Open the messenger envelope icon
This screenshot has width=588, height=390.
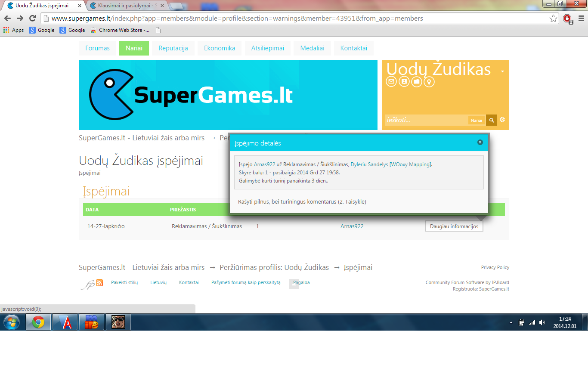tap(391, 81)
